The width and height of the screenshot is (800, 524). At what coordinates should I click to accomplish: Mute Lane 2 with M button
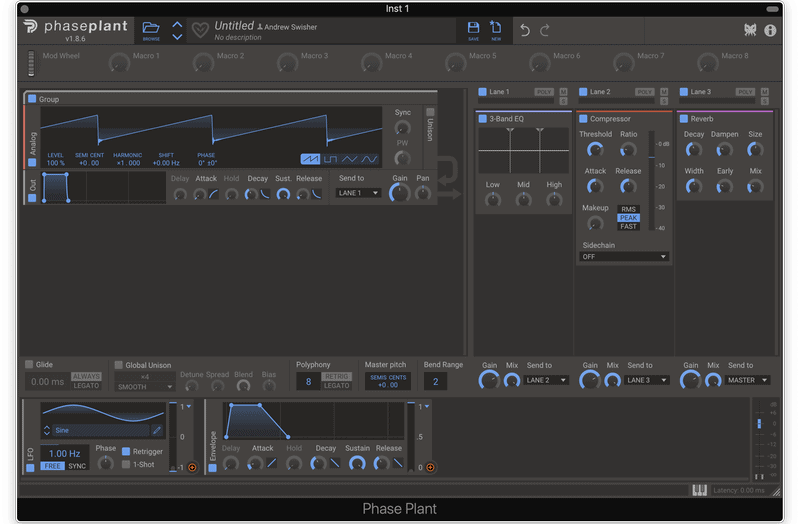point(664,92)
